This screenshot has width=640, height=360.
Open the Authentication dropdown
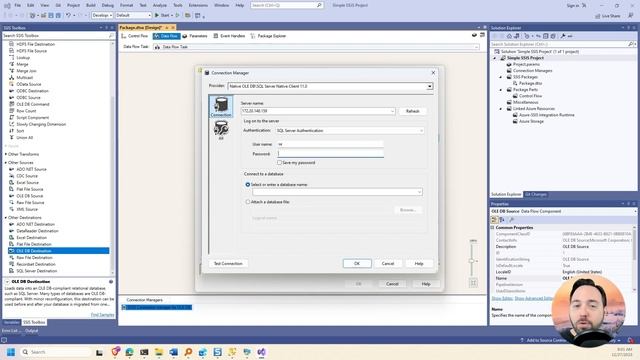[421, 131]
